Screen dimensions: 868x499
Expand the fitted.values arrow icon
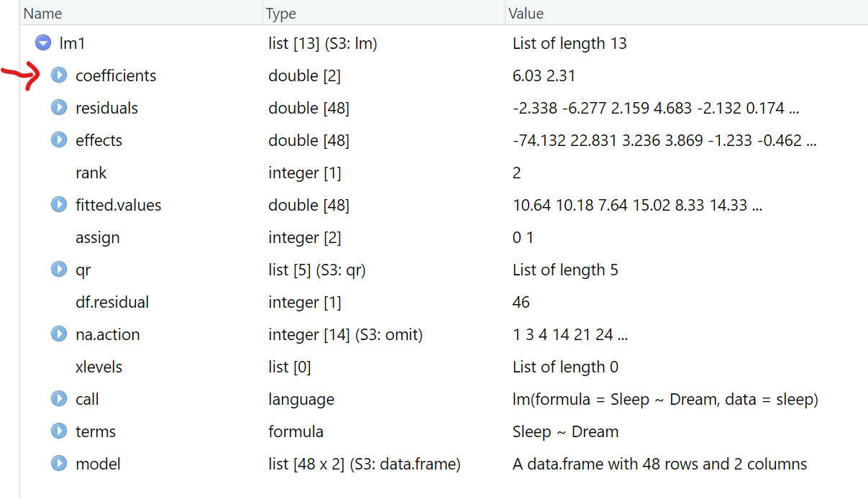[59, 205]
